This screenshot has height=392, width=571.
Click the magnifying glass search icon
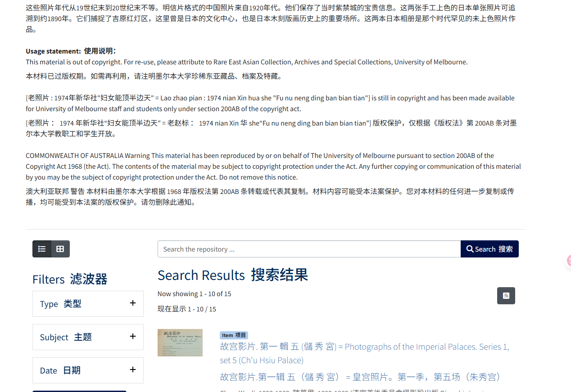click(x=470, y=249)
